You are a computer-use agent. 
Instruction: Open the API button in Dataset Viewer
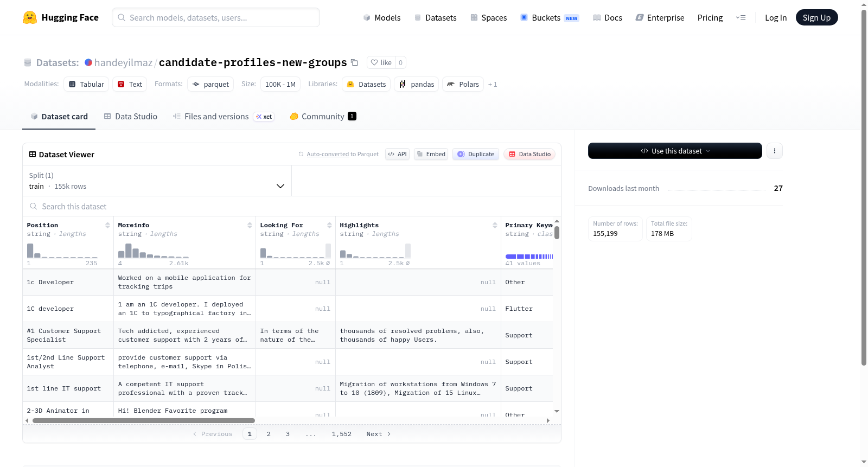(x=397, y=154)
